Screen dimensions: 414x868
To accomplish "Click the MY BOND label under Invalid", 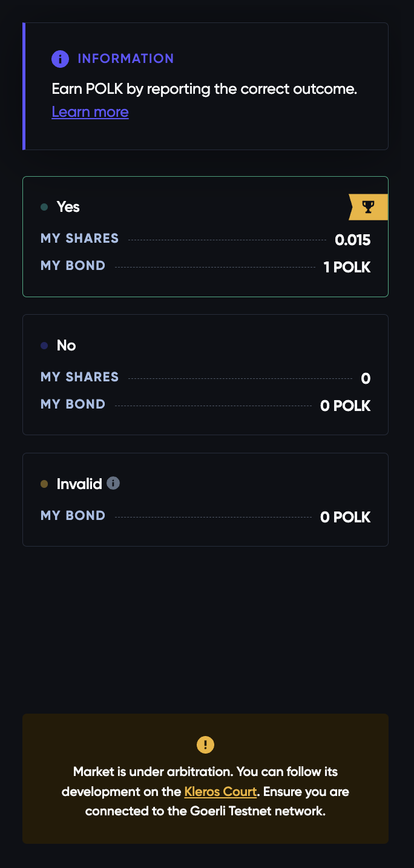I will pyautogui.click(x=73, y=516).
